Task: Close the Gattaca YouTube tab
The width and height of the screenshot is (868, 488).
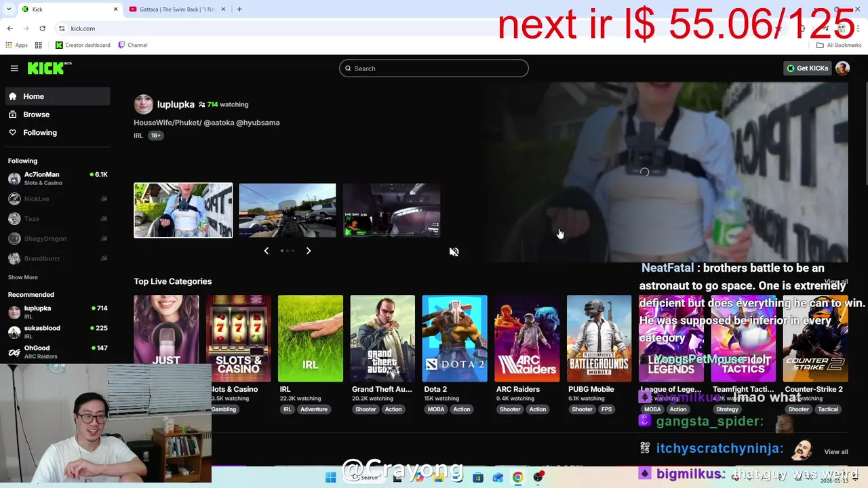Action: pyautogui.click(x=223, y=9)
